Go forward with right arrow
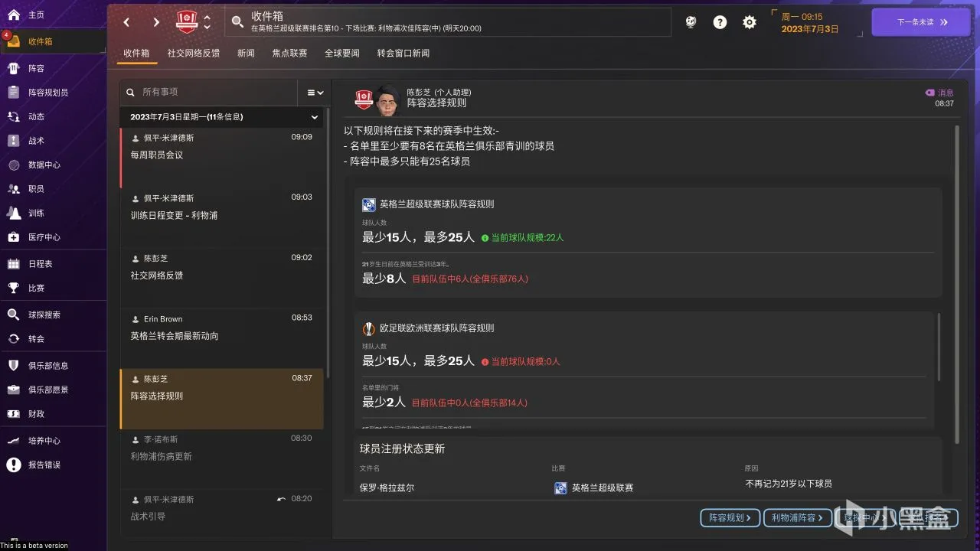 pos(156,22)
